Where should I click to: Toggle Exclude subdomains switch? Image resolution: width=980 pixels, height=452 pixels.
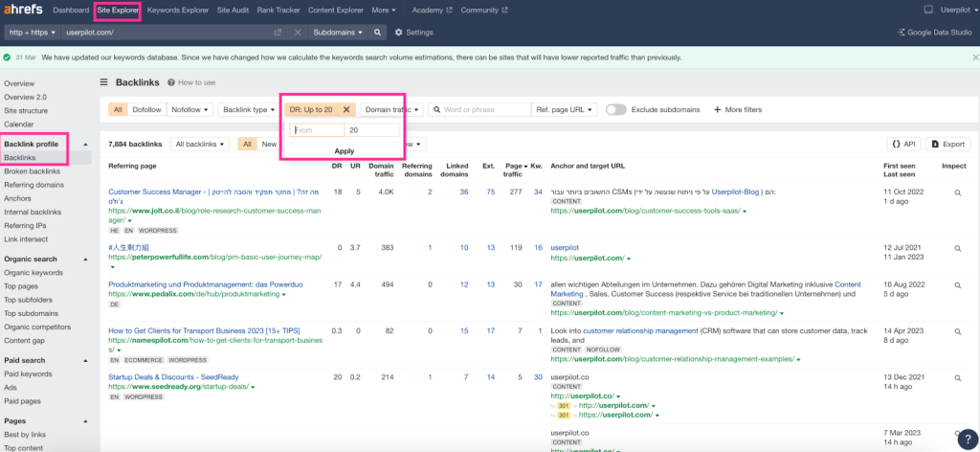[x=615, y=109]
